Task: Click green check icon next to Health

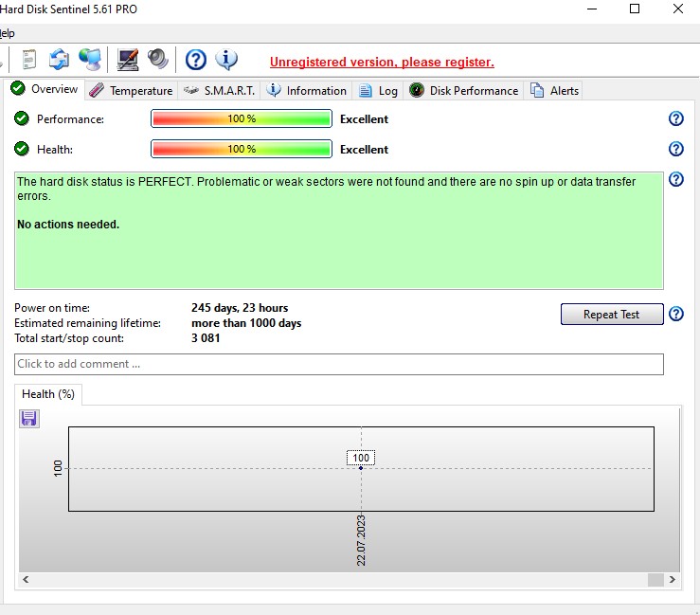Action: 22,148
